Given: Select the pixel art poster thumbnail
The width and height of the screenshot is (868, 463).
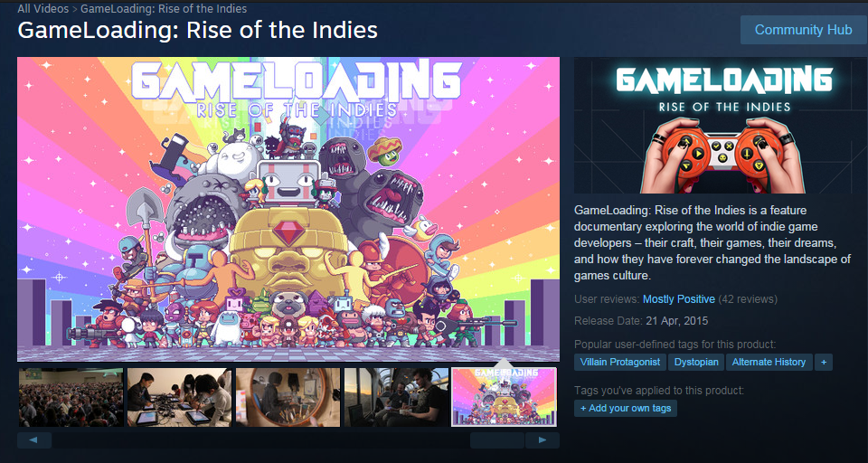Looking at the screenshot, I should coord(504,397).
